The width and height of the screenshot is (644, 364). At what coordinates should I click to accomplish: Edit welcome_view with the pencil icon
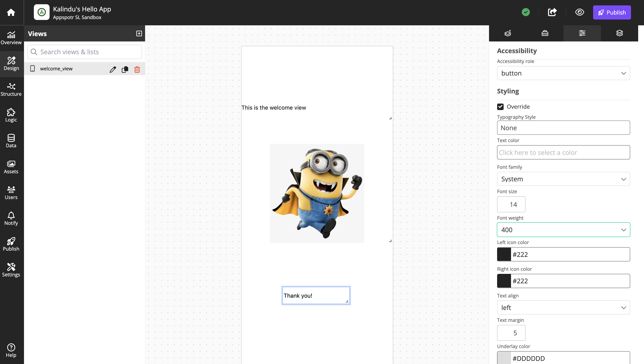coord(113,69)
